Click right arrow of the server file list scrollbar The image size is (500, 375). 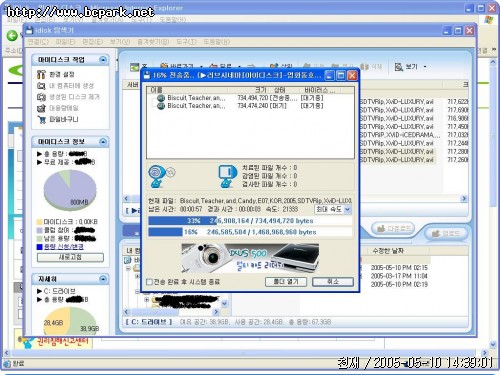pos(464,199)
